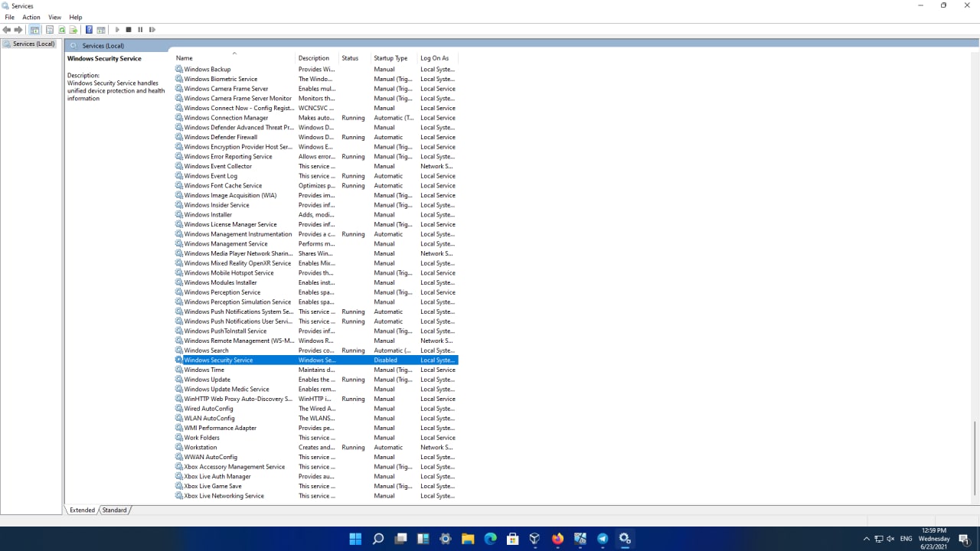This screenshot has height=551, width=980.
Task: Click the gear icon beside Windows Installer
Action: [179, 215]
